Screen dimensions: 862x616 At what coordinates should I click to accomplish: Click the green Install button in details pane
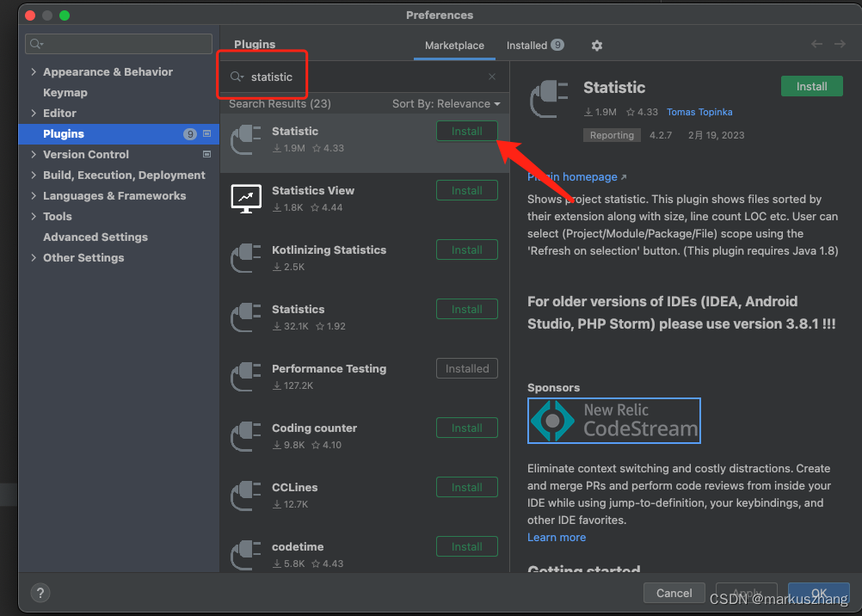point(811,86)
